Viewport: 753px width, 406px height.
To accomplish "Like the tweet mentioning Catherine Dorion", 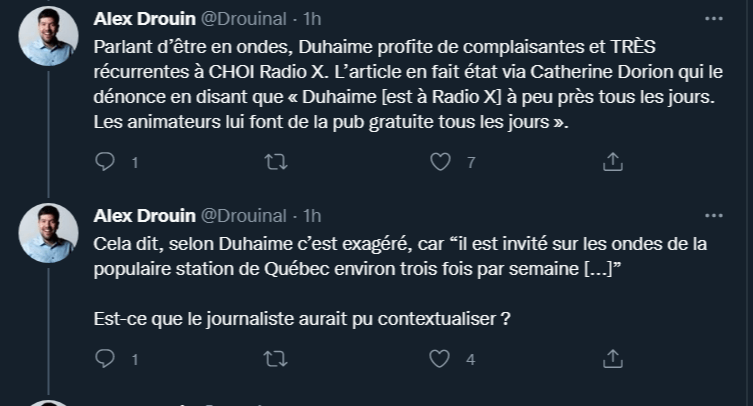I will pyautogui.click(x=440, y=162).
